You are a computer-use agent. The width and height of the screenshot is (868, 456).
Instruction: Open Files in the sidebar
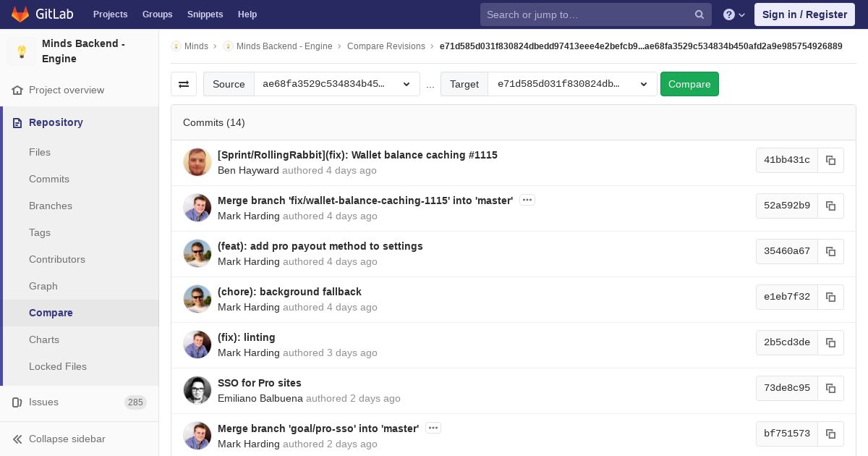tap(40, 152)
